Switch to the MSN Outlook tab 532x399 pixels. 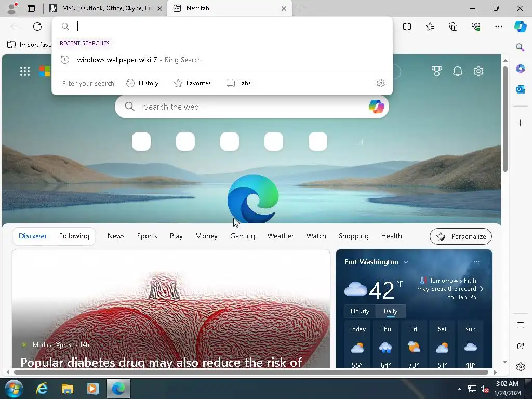point(105,8)
